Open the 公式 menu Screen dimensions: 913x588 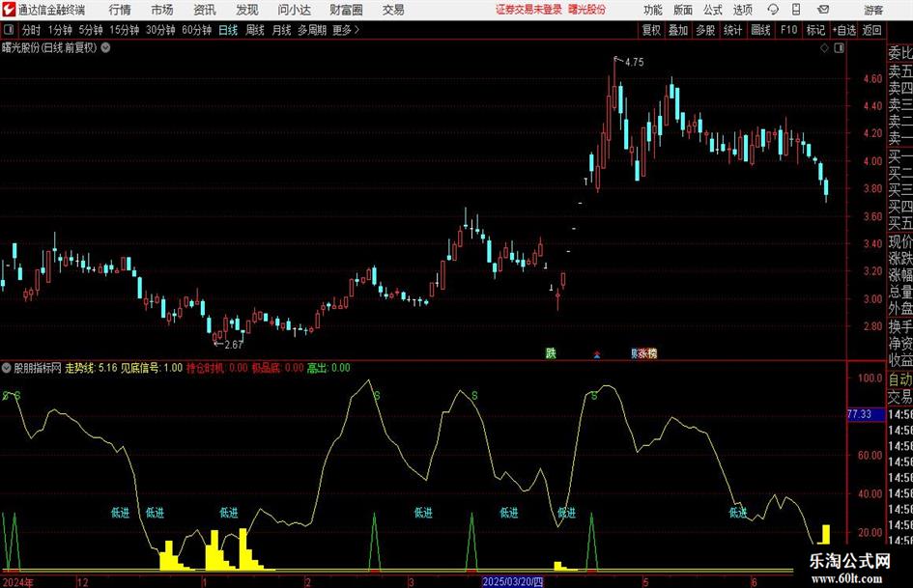click(713, 10)
